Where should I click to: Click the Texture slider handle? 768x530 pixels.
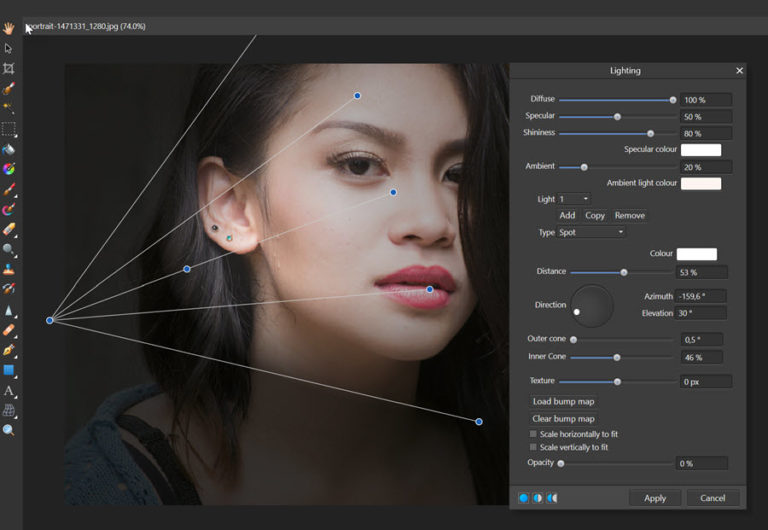[x=617, y=382]
